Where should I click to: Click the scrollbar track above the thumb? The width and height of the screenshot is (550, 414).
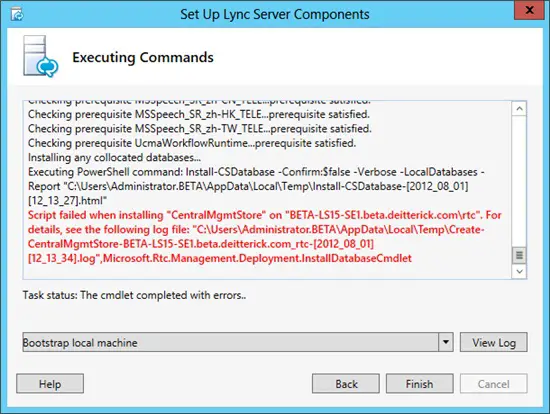(519, 181)
